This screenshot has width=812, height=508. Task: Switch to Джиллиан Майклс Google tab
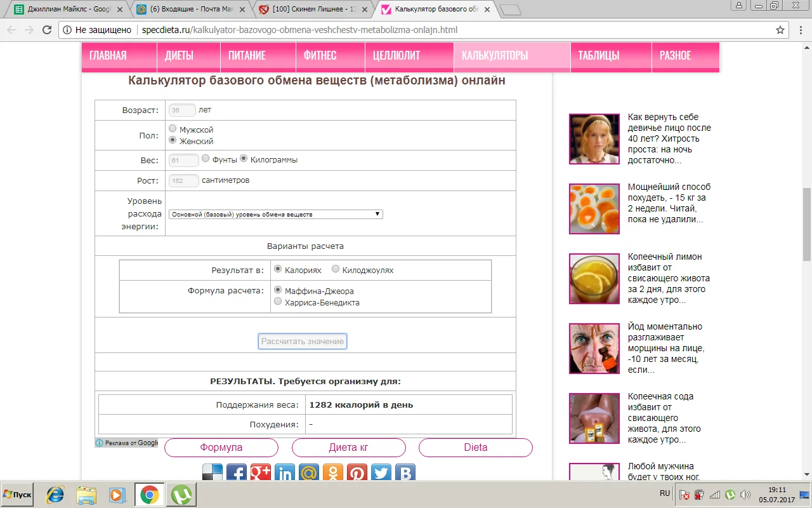69,10
